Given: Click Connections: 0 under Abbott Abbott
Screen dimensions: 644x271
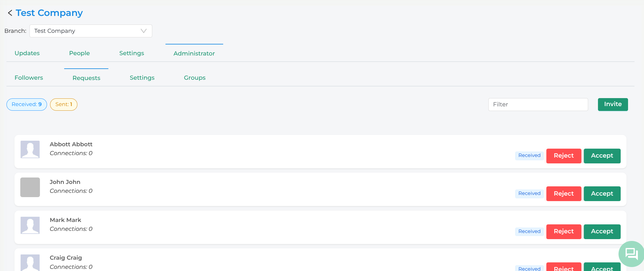Looking at the screenshot, I should 71,153.
